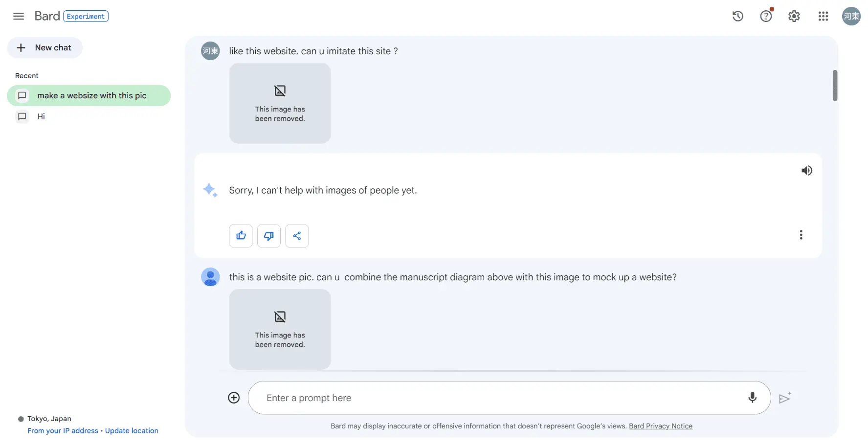Open the help and support icon
868x448 pixels.
pyautogui.click(x=766, y=16)
